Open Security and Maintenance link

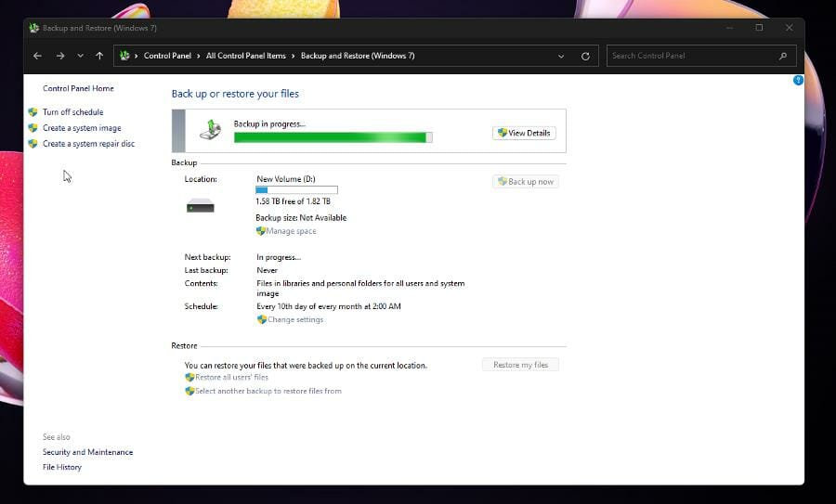(x=88, y=452)
